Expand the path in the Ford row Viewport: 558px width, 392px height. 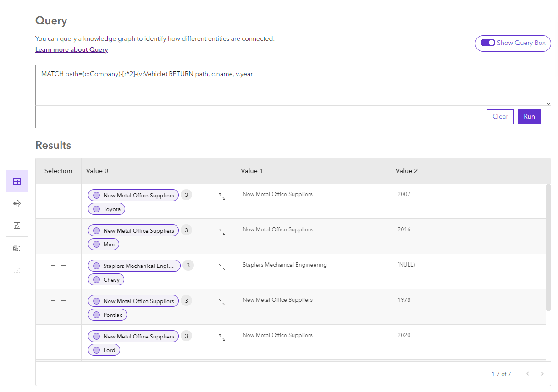click(222, 338)
